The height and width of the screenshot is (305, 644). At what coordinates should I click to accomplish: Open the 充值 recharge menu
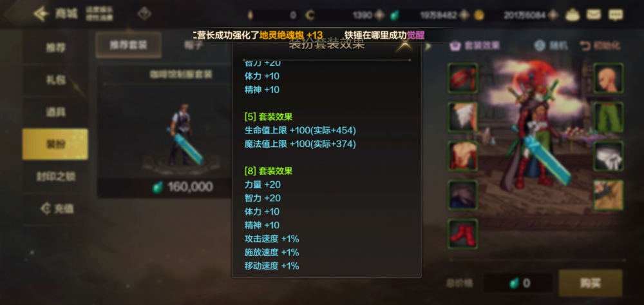click(x=55, y=209)
